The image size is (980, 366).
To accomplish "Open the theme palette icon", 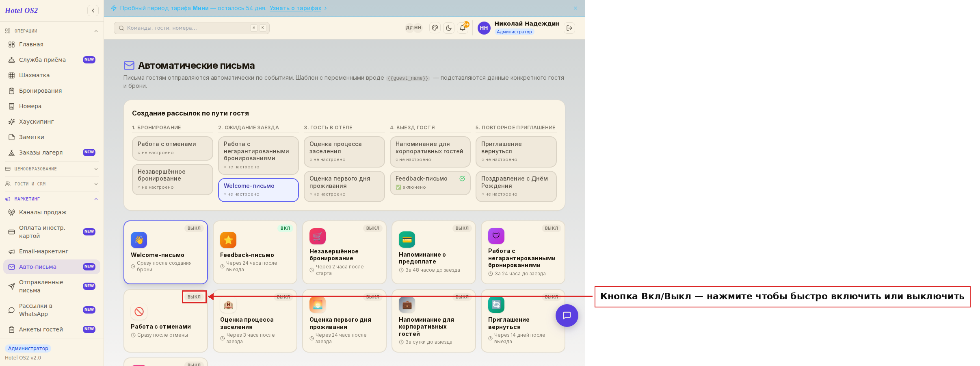I will click(x=435, y=28).
